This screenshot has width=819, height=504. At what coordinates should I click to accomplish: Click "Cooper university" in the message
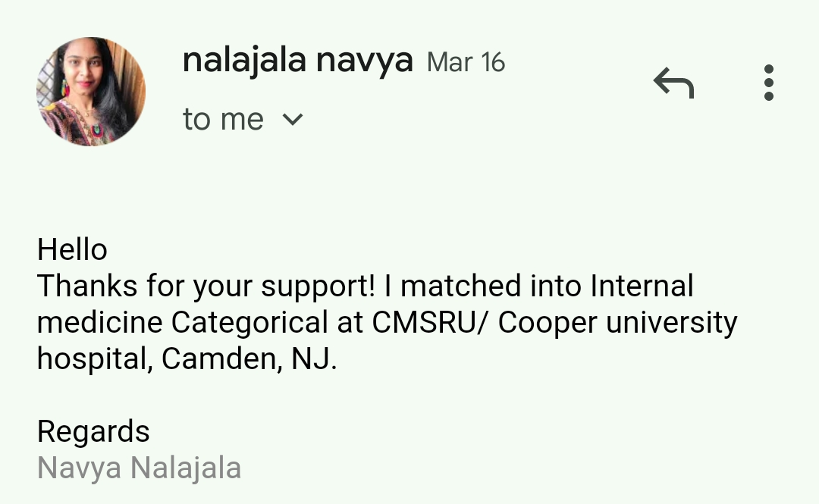pos(617,323)
